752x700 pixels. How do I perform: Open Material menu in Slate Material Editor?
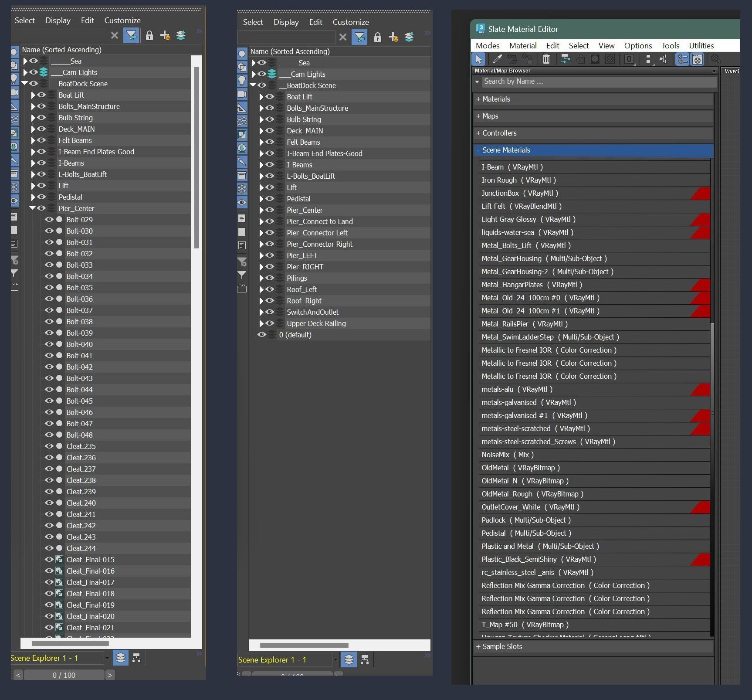click(x=523, y=46)
